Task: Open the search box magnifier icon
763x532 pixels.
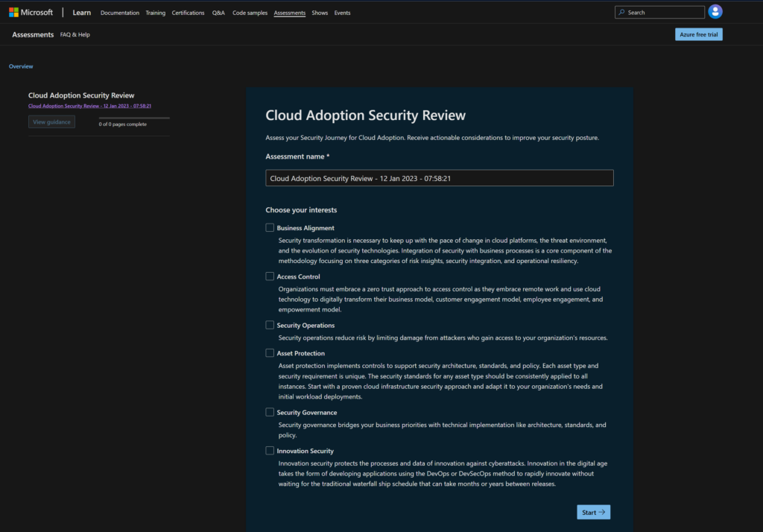Action: pos(621,11)
